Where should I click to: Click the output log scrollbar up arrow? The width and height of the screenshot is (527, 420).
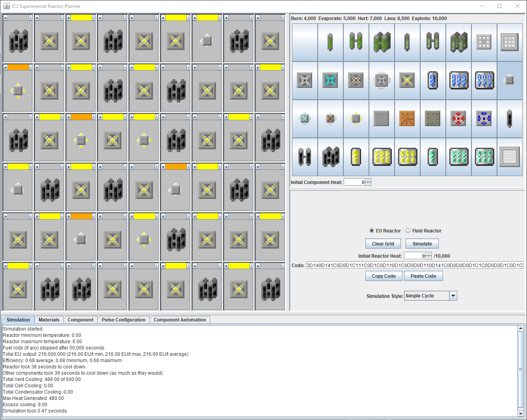pos(521,328)
